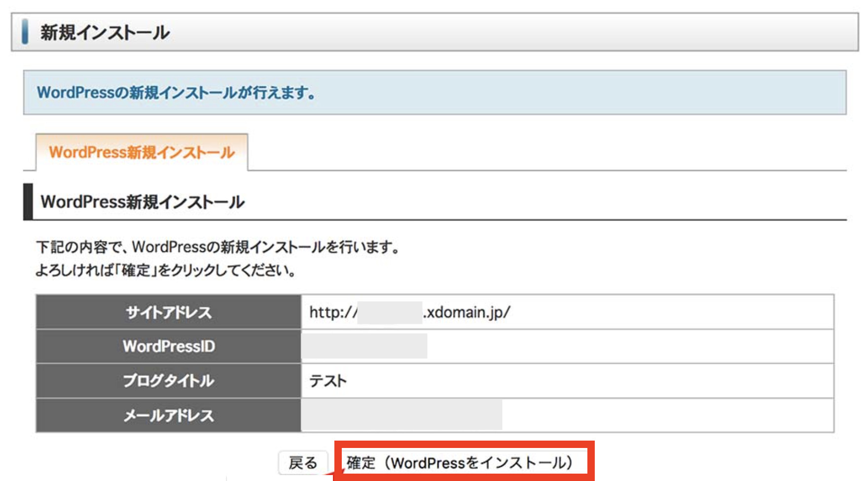Click the WordPressID header cell

coord(169,346)
